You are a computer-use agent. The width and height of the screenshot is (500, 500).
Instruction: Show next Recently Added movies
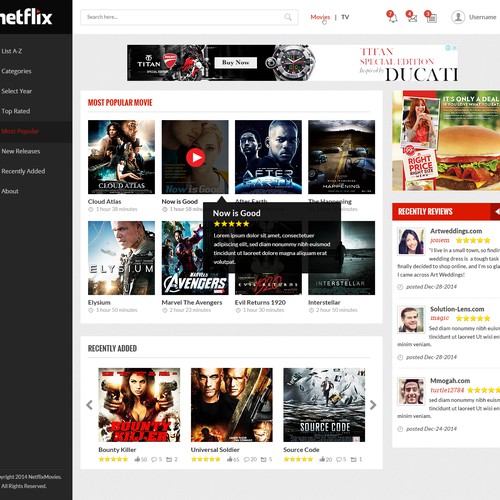tap(373, 405)
